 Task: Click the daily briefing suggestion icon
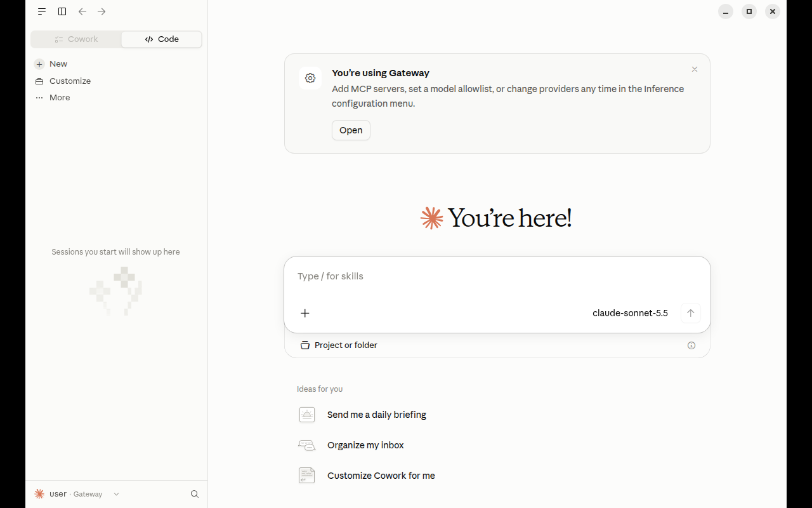[307, 415]
